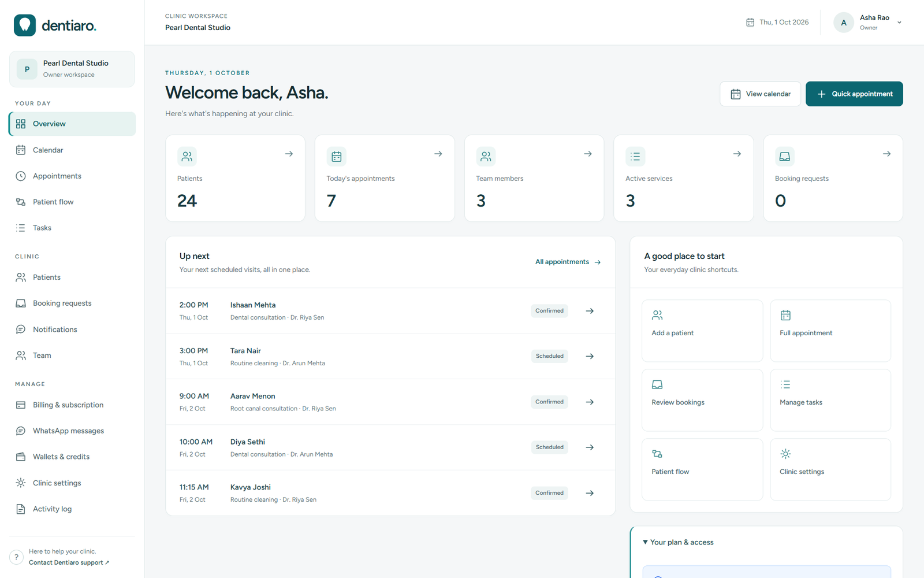This screenshot has width=924, height=578.
Task: Open Manage tasks shortcut tile
Action: pos(830,400)
